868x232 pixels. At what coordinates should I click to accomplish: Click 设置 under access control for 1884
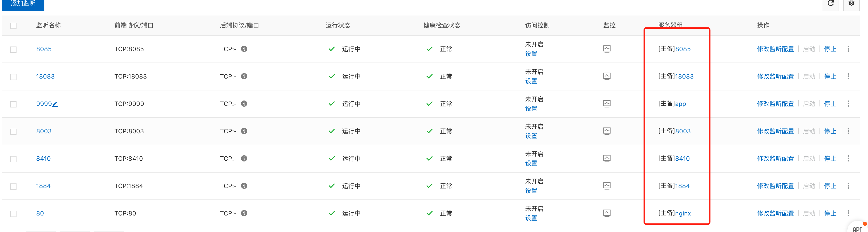click(531, 190)
